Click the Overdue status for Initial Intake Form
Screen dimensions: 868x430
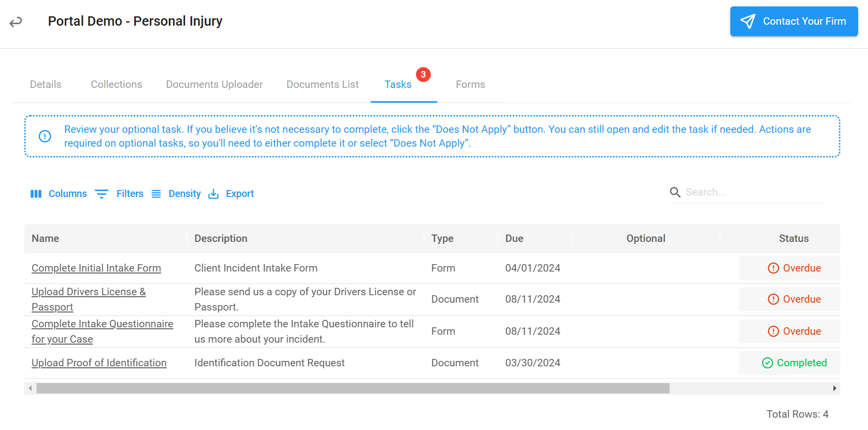pyautogui.click(x=790, y=268)
